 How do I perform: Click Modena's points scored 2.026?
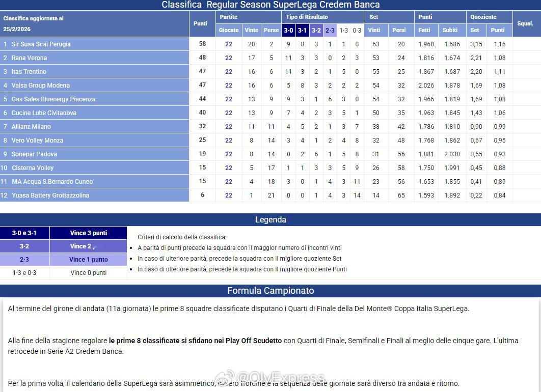[426, 85]
